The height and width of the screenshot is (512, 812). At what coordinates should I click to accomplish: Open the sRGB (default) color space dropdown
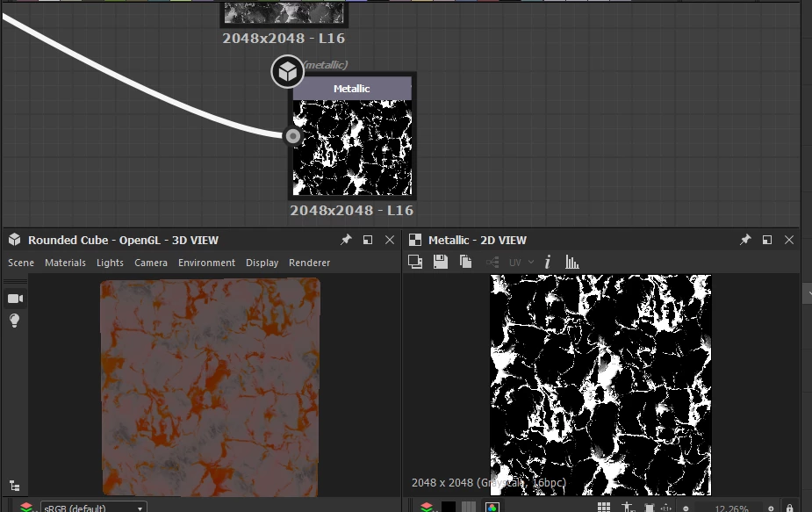tap(94, 508)
